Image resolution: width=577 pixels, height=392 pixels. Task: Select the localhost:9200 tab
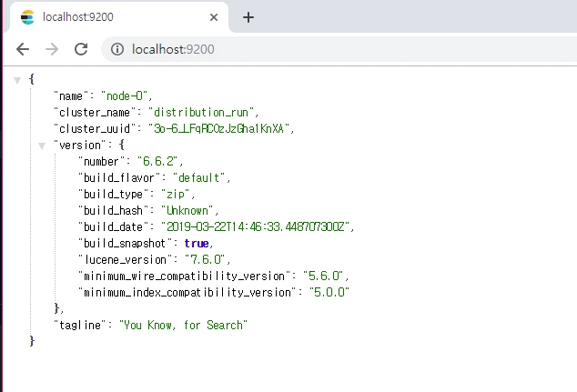click(x=118, y=17)
